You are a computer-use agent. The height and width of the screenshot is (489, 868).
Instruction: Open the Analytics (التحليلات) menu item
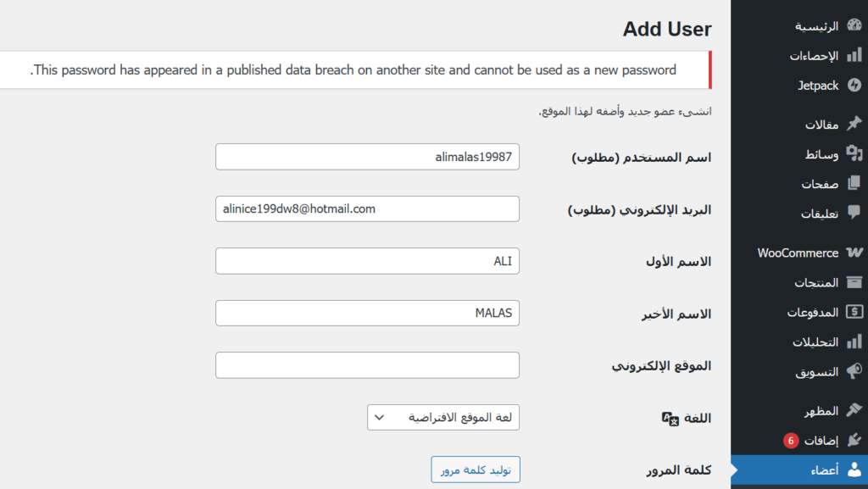point(815,342)
